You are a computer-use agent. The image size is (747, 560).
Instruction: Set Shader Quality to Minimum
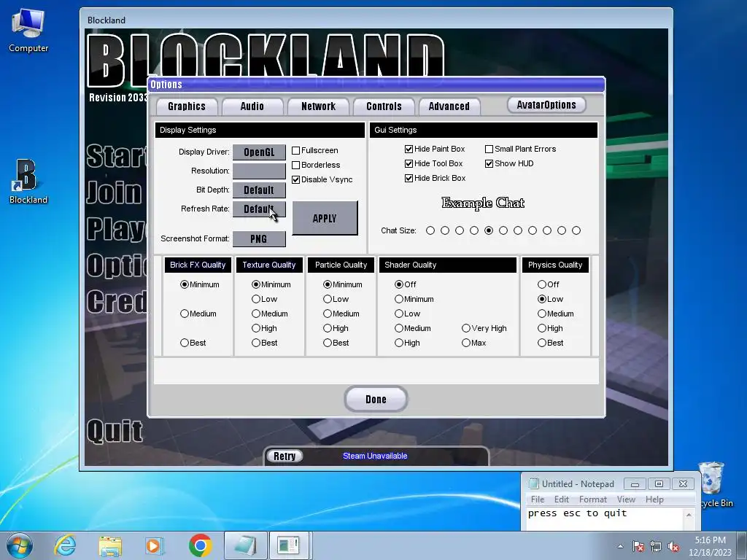(399, 299)
